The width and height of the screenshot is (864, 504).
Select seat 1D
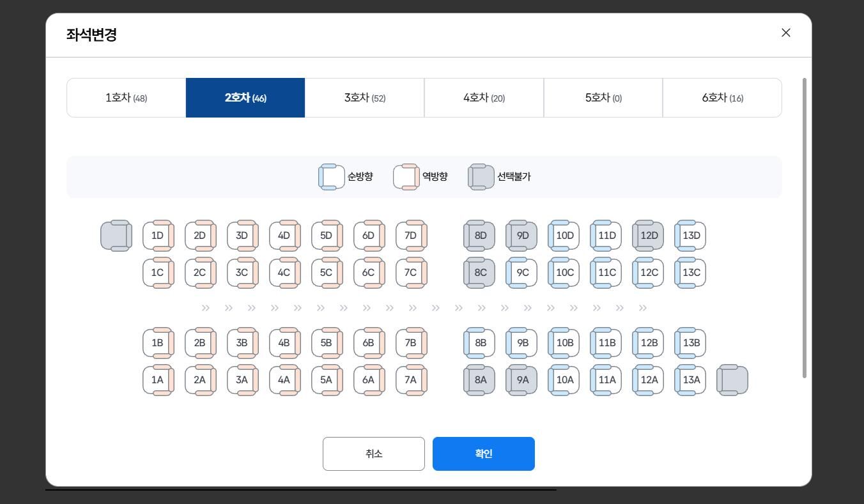coord(158,236)
